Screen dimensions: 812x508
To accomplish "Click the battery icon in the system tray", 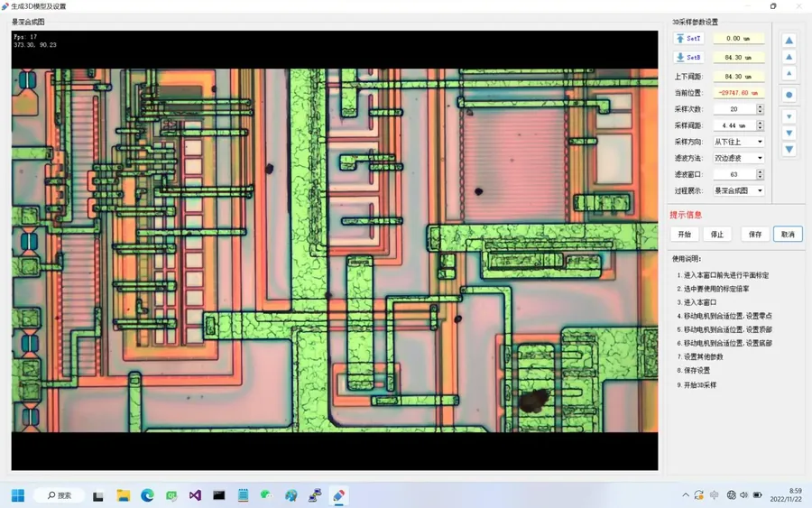I will click(757, 495).
